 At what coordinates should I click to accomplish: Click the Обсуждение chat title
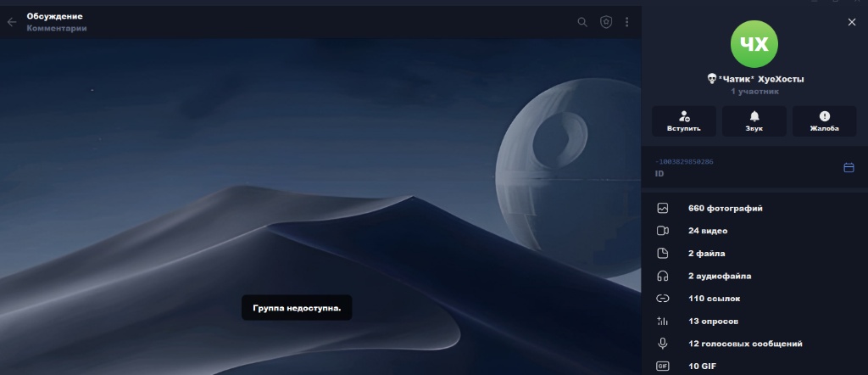click(x=55, y=17)
